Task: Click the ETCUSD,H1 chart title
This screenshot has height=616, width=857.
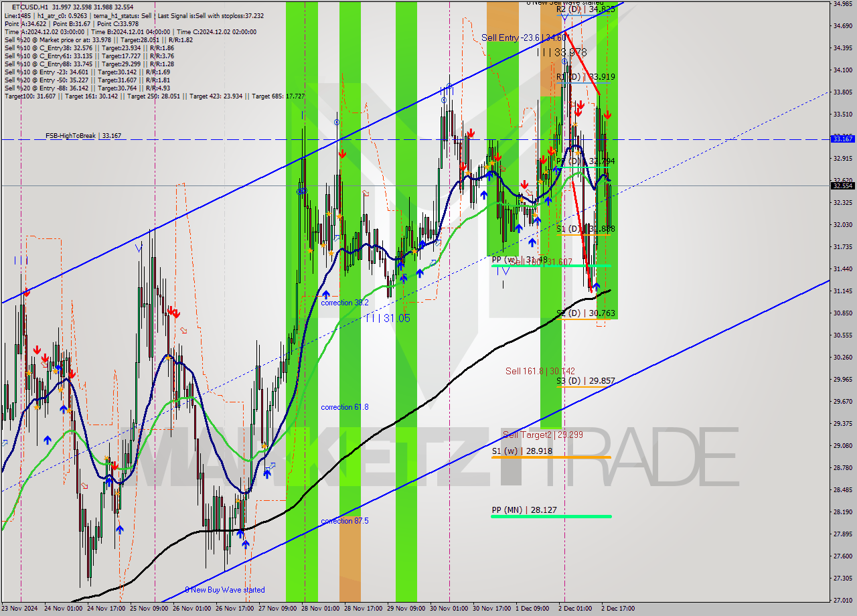Action: pos(29,7)
